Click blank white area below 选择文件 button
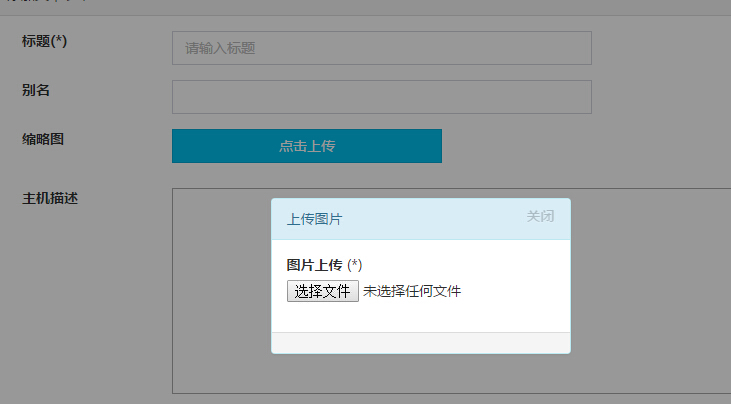Viewport: 731px width, 404px height. 421,318
